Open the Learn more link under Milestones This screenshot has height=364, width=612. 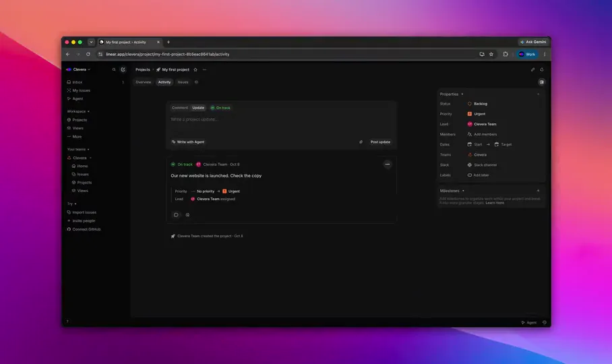click(495, 203)
